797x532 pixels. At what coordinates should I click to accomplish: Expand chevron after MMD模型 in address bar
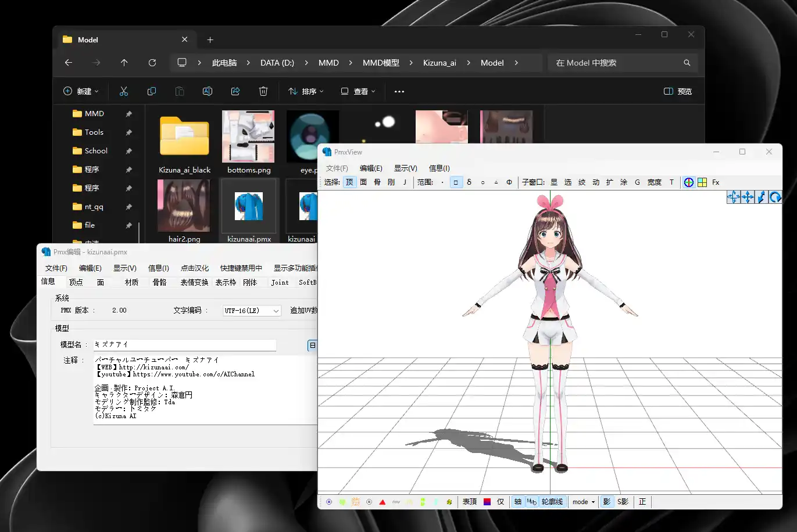tap(410, 63)
